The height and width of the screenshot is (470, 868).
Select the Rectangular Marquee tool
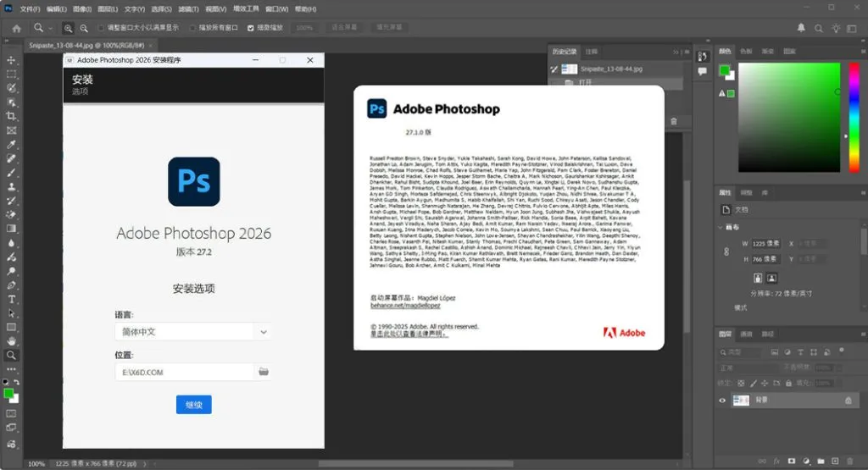(11, 74)
